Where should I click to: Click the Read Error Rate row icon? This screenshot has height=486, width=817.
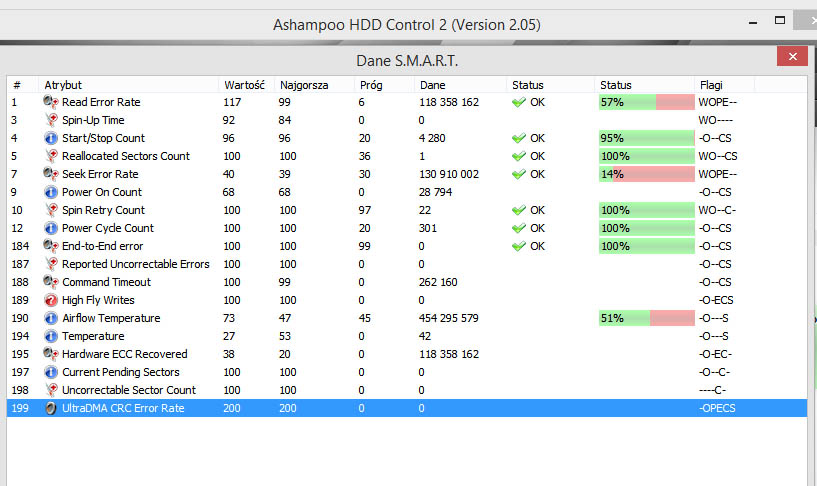tap(51, 102)
